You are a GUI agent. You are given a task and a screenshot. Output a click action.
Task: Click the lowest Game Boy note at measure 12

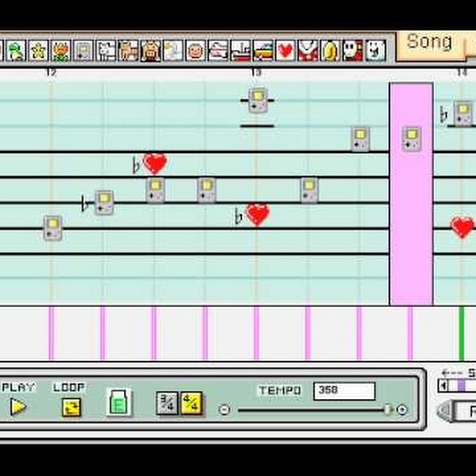pyautogui.click(x=53, y=228)
